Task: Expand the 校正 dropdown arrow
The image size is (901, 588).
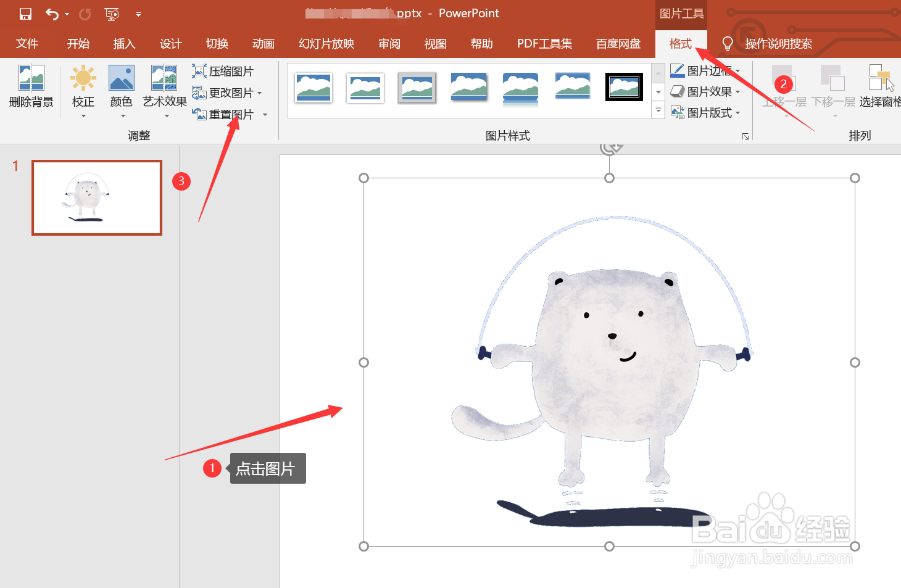Action: [x=83, y=116]
